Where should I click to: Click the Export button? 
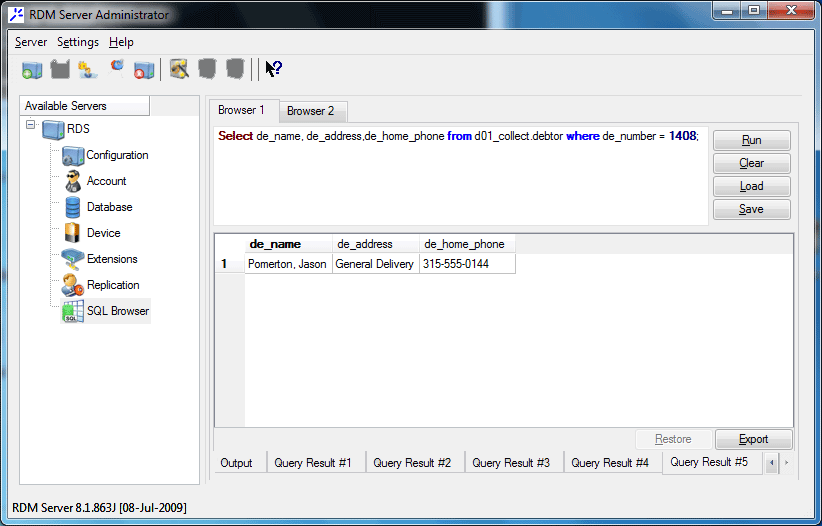click(753, 439)
